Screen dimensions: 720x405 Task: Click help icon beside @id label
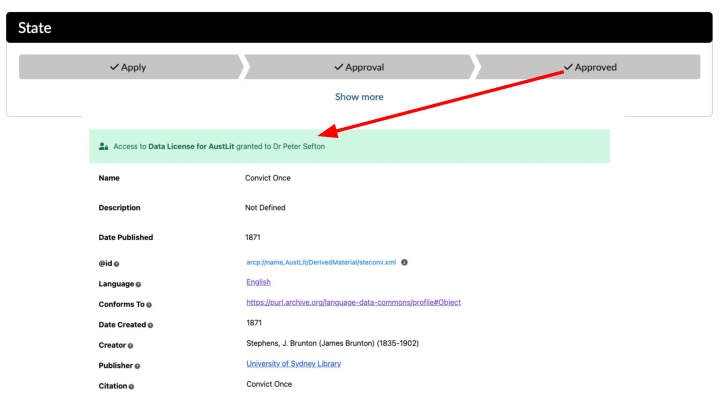(117, 264)
